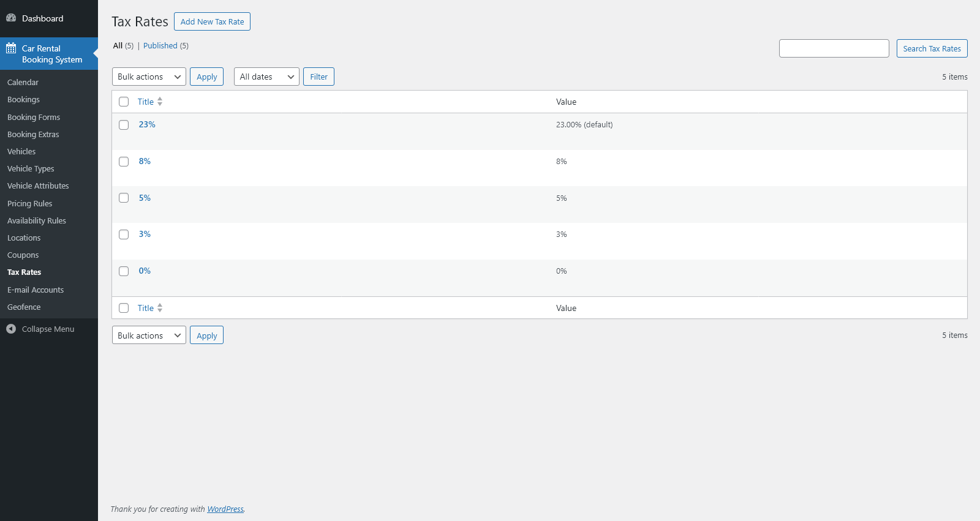Show Published tax rates filter
Screen dimensions: 980x521
[x=160, y=45]
